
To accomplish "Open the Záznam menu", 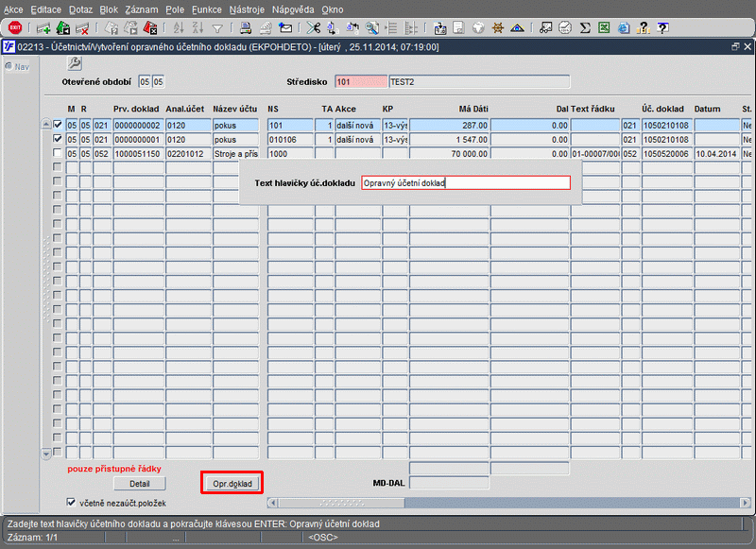I will pyautogui.click(x=142, y=9).
